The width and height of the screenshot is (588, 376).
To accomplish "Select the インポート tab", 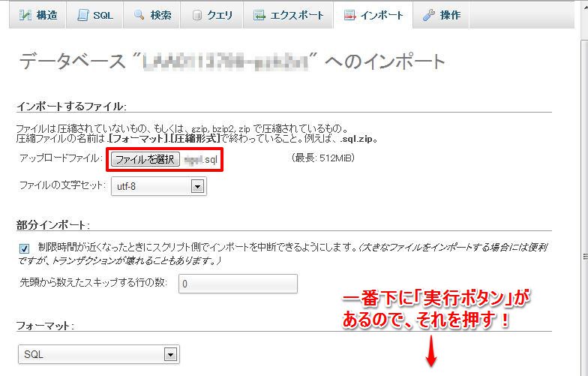I will click(373, 15).
